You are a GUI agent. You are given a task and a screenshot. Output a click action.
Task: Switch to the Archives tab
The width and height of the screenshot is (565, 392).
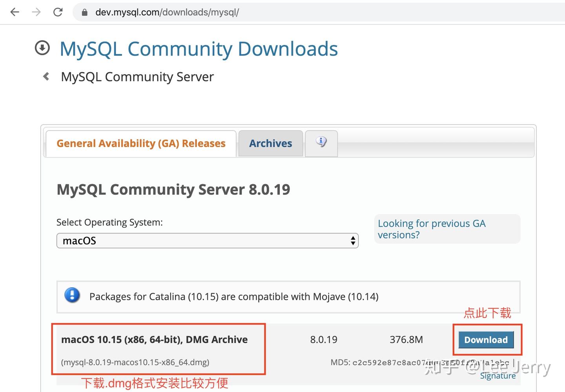270,143
